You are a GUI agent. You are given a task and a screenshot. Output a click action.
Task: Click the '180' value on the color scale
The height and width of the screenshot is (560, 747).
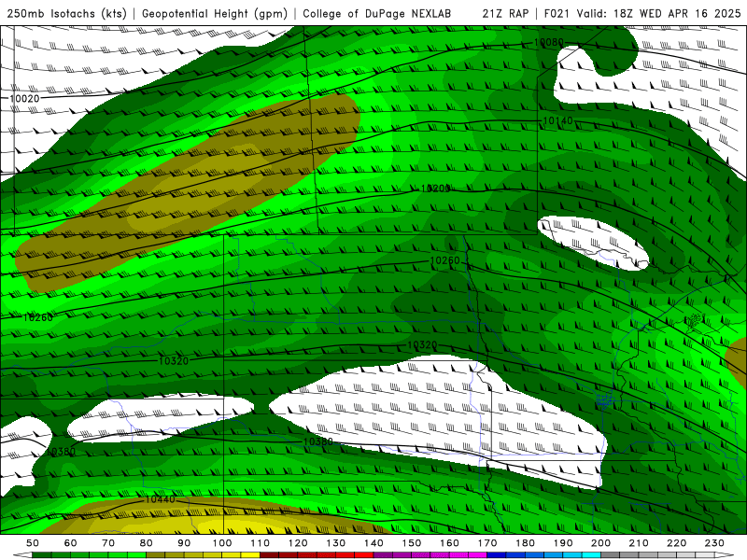tap(526, 543)
